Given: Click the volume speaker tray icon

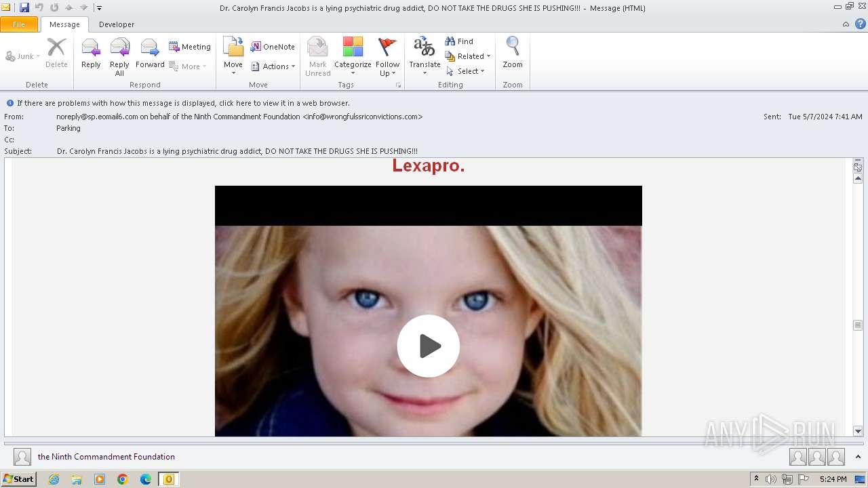Looking at the screenshot, I should click(x=770, y=479).
